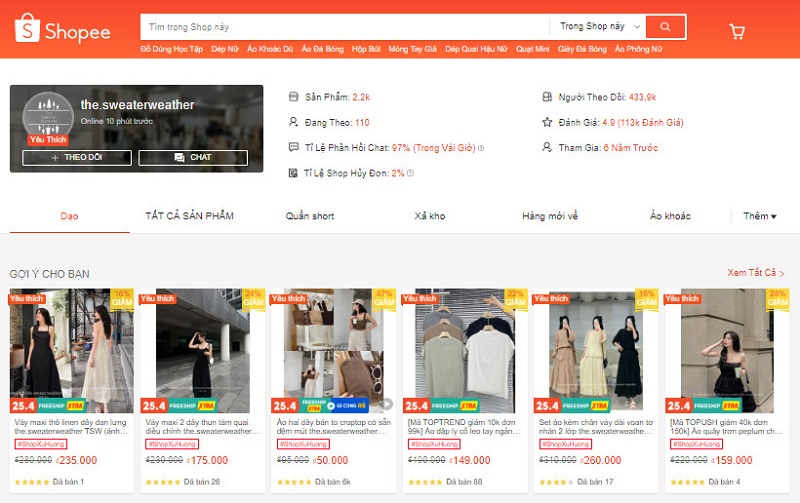Click the orange search magnifier button
Viewport: 800px width, 503px height.
tap(665, 26)
